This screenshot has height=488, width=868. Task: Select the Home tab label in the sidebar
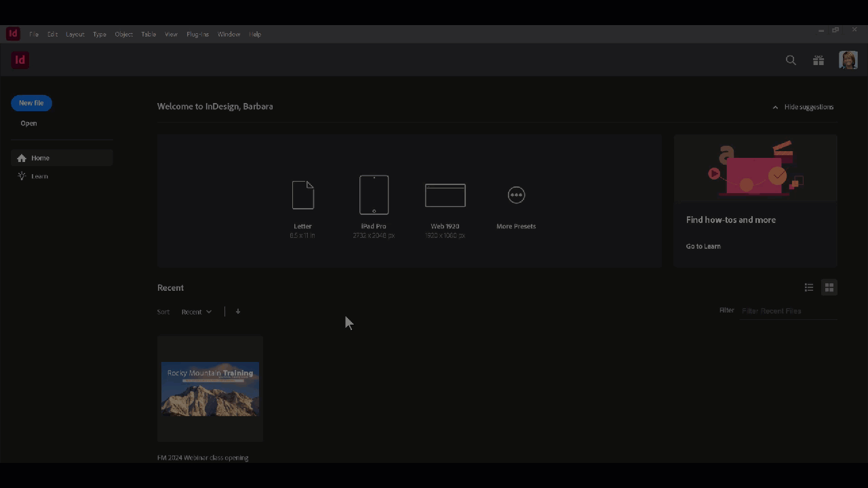41,158
